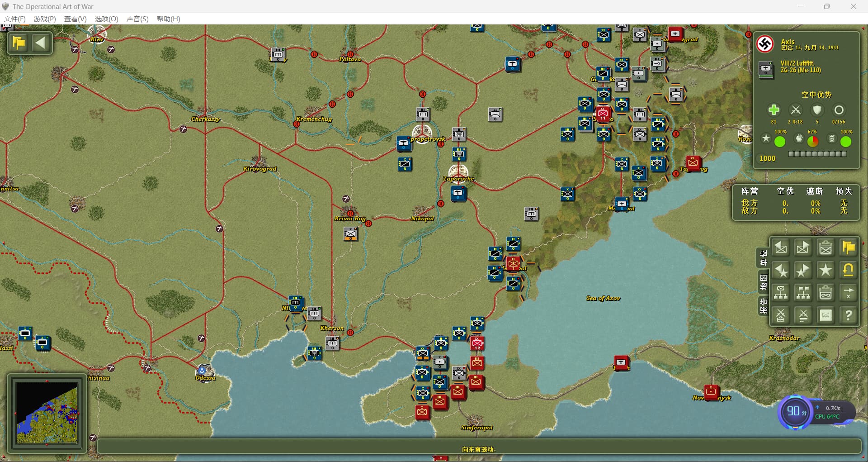Click the white unit counter display button
The height and width of the screenshot is (462, 868).
[826, 315]
